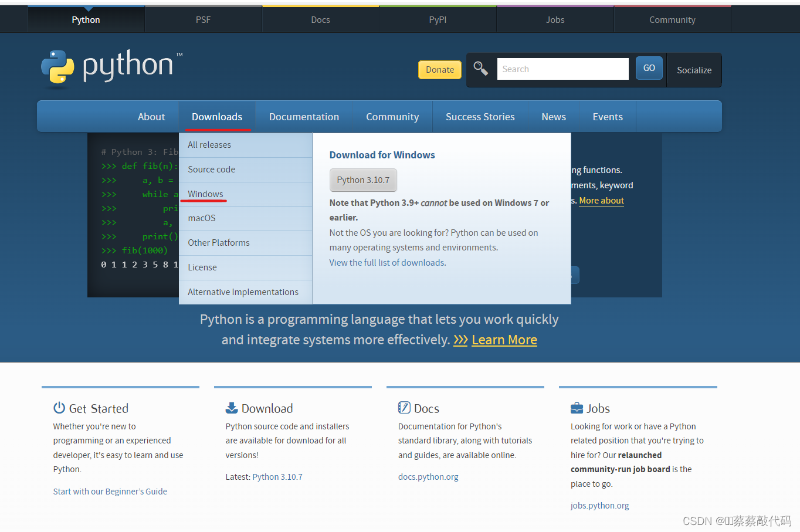Open View the full list of downloads link

(x=387, y=263)
